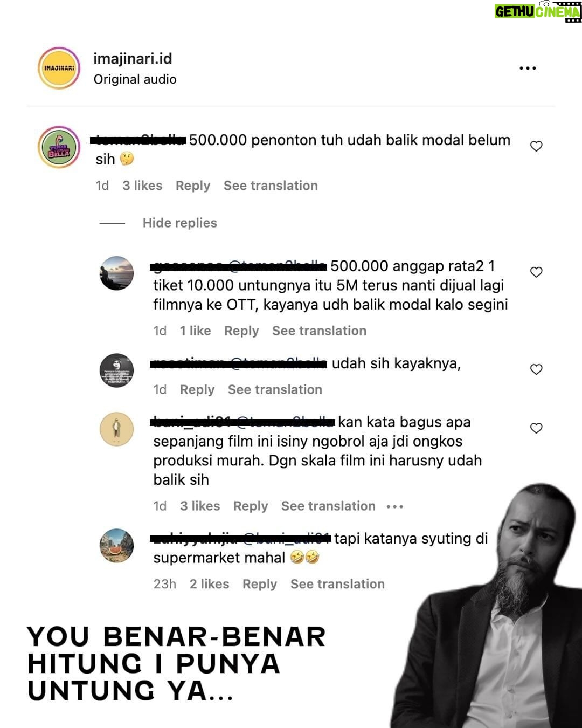Click Reply under the top comment

193,186
